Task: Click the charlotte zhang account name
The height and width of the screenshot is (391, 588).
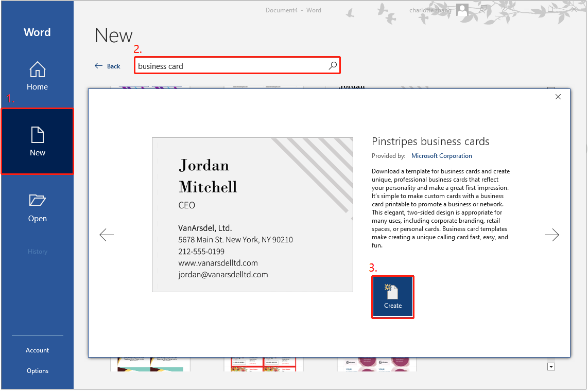Action: point(430,10)
